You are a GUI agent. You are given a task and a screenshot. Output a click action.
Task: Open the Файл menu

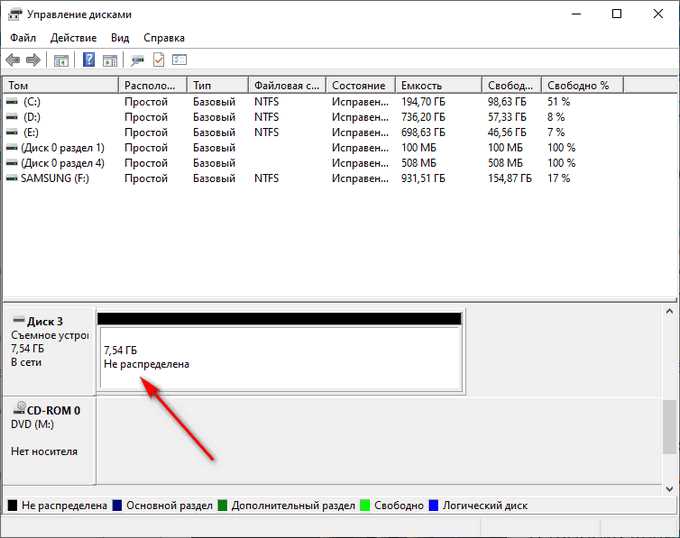(23, 38)
